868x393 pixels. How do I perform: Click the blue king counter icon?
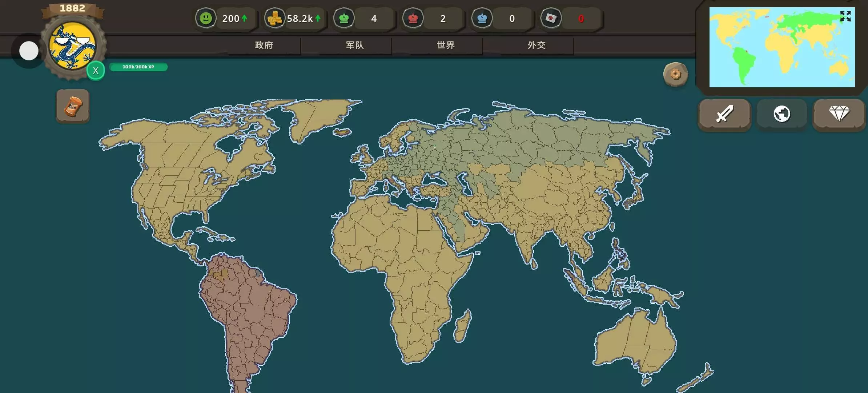coord(482,18)
